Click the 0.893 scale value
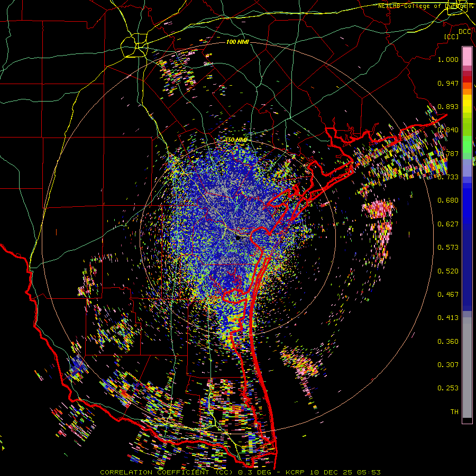This screenshot has width=476, height=476. click(448, 106)
